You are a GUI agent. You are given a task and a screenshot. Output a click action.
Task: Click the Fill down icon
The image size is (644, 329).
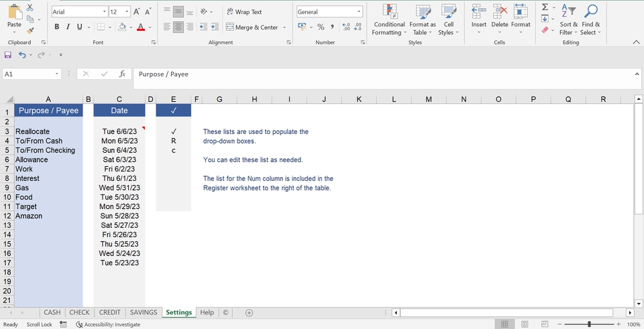tap(545, 19)
